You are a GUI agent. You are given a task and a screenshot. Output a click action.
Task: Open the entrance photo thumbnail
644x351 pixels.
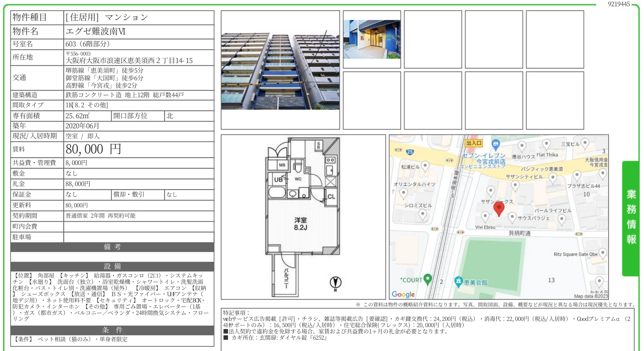(372, 39)
